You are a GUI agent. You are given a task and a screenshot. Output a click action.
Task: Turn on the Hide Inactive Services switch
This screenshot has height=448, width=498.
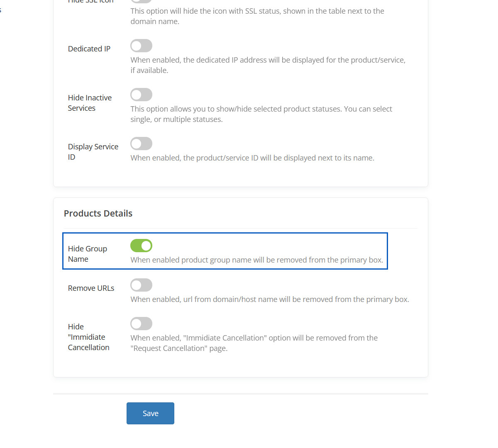tap(141, 95)
